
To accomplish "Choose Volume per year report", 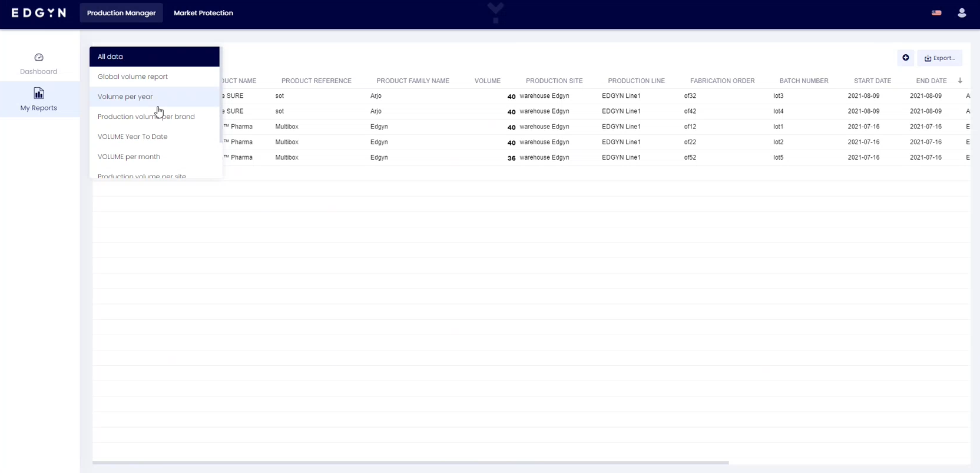I will click(154, 97).
